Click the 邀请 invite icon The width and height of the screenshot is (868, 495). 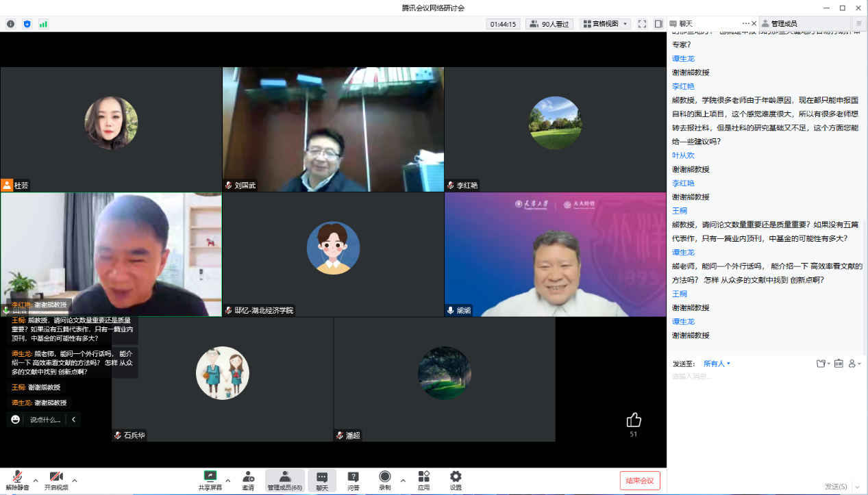tap(248, 480)
